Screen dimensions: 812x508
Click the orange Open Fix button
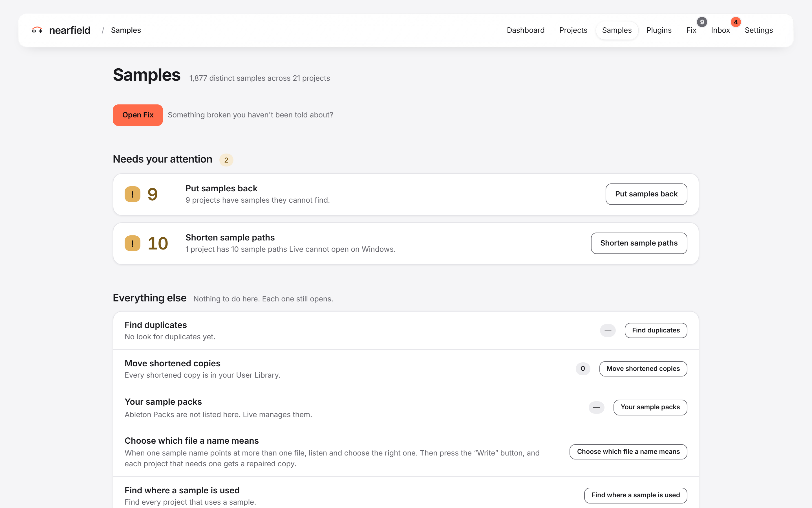(138, 115)
